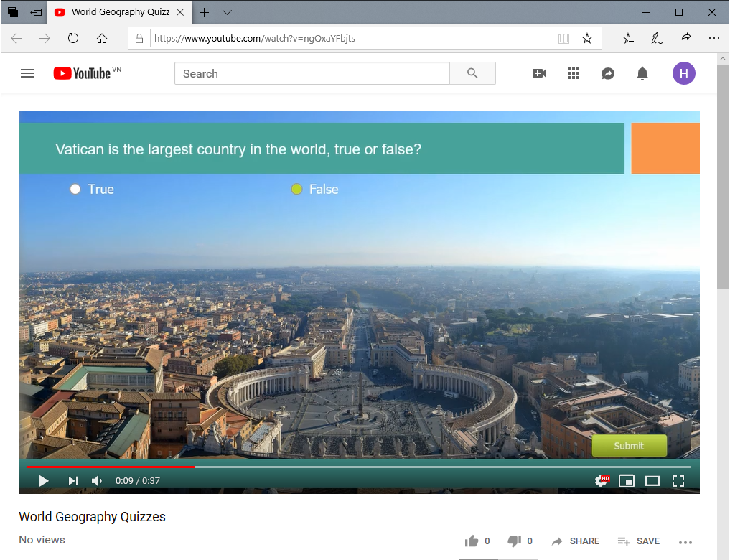The width and height of the screenshot is (730, 560).
Task: Open the create video camera icon
Action: point(539,73)
